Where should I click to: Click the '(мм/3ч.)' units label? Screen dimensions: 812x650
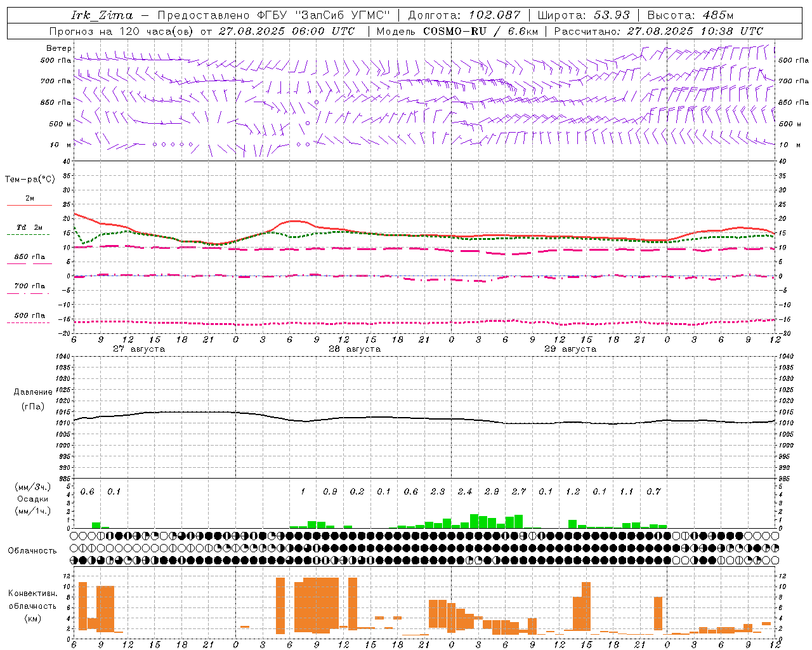[x=33, y=487]
